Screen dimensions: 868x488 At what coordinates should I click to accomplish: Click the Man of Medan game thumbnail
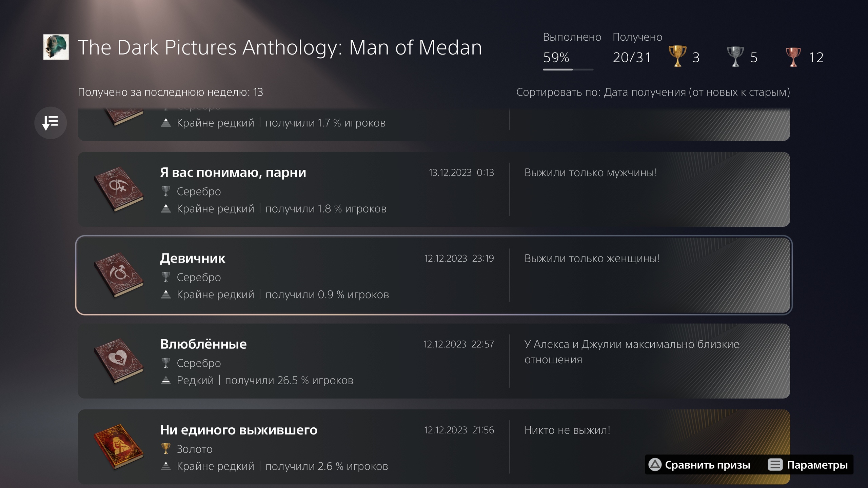[56, 47]
